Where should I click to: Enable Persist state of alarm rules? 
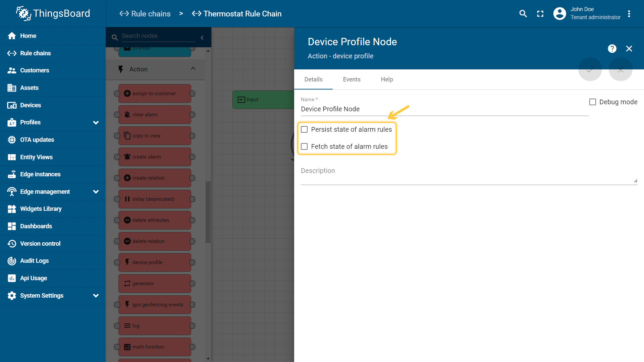304,129
